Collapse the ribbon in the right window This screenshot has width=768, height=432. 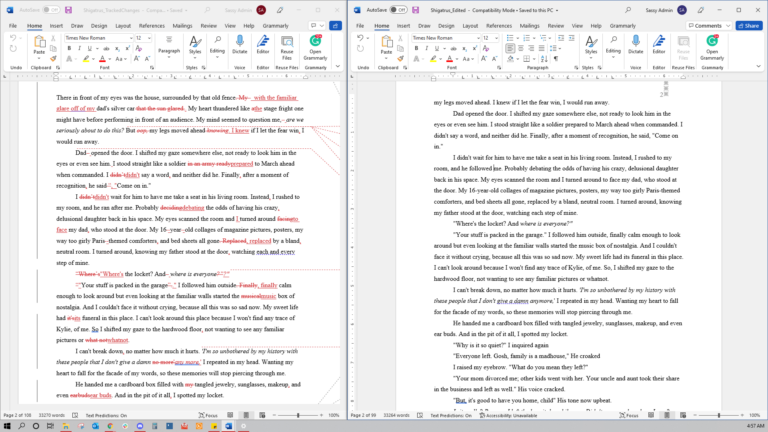tap(758, 66)
